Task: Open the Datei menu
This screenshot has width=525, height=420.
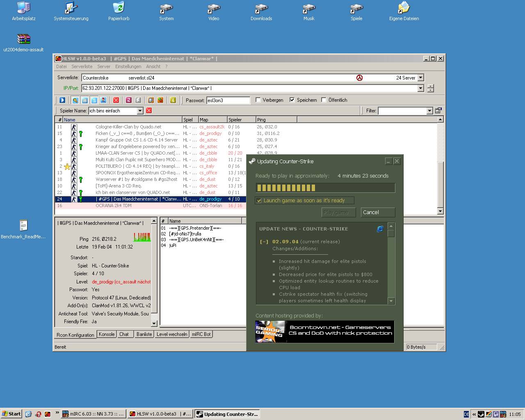Action: pyautogui.click(x=62, y=66)
